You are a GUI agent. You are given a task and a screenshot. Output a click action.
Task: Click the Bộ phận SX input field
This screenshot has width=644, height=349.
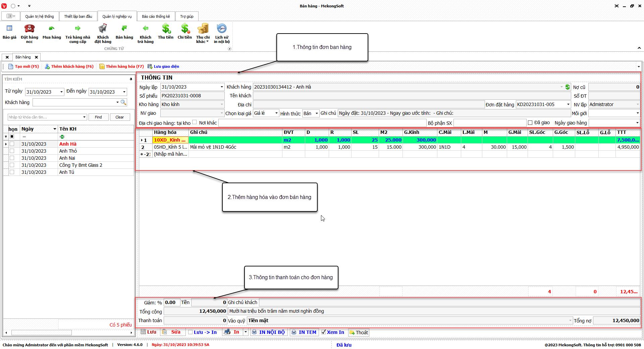490,123
